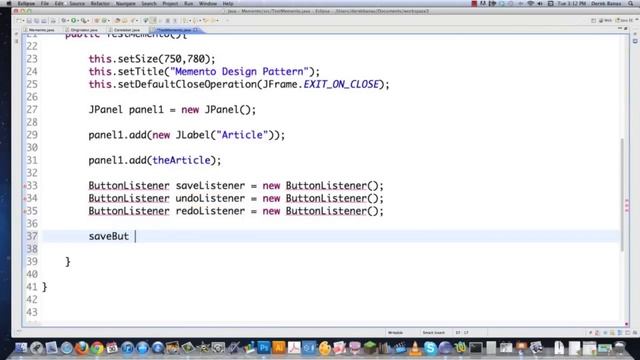Open Photoshop from the Dock
The width and height of the screenshot is (640, 360).
click(264, 348)
